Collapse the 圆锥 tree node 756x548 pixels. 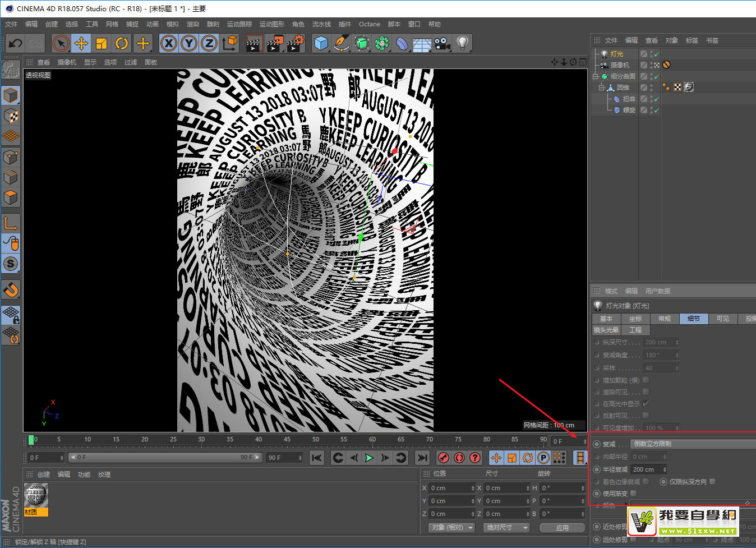601,88
